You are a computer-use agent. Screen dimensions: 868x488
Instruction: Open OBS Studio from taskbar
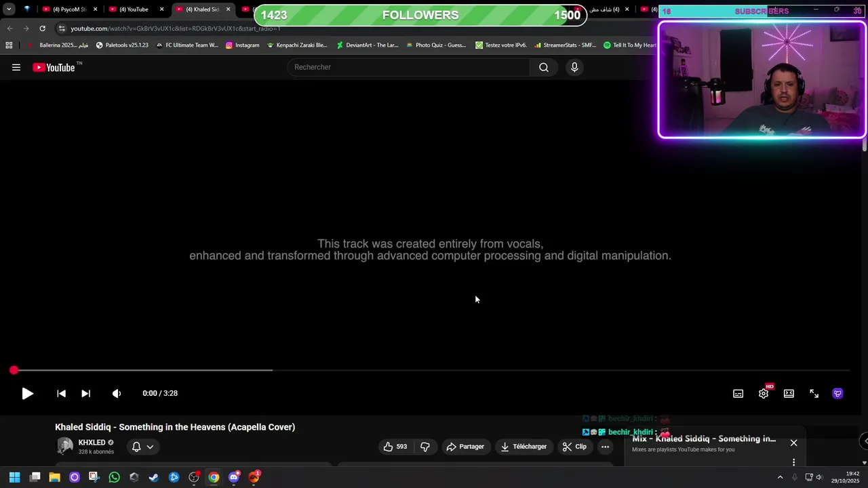(x=194, y=477)
